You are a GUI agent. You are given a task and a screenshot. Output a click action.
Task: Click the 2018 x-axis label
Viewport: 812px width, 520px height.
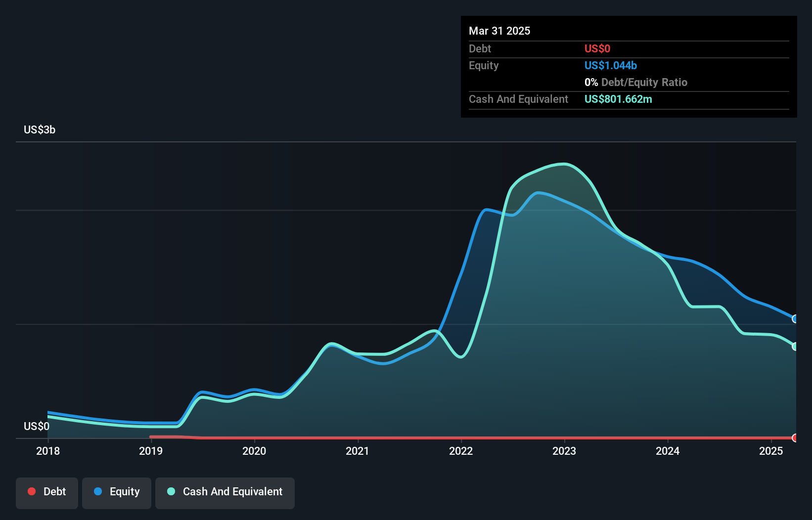(x=48, y=451)
